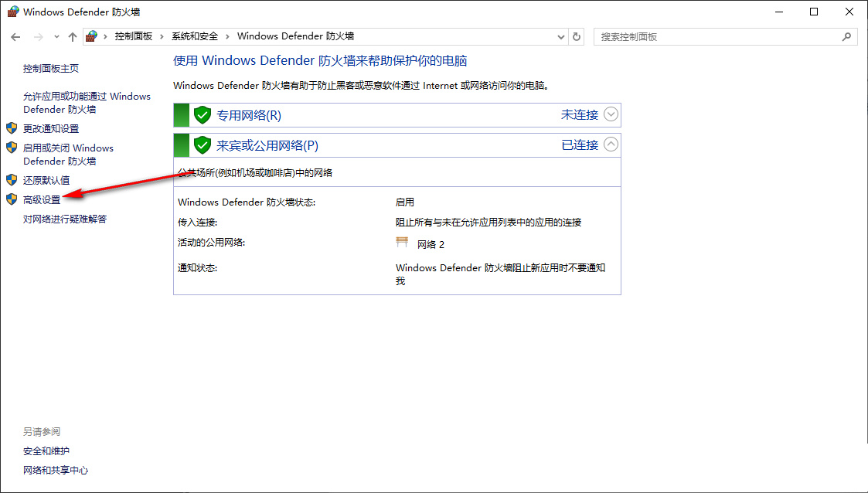Maximize the Windows Defender 防火墙 window
The height and width of the screenshot is (493, 868).
(814, 12)
